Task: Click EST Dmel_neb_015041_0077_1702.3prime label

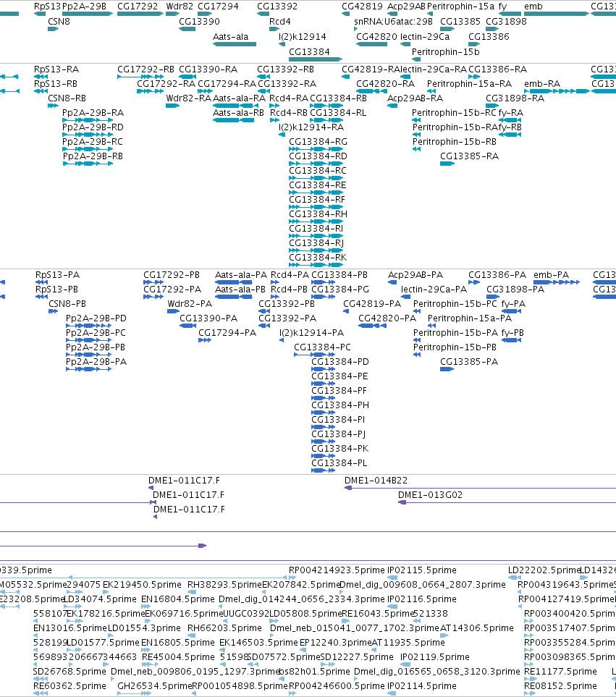Action: [x=355, y=628]
